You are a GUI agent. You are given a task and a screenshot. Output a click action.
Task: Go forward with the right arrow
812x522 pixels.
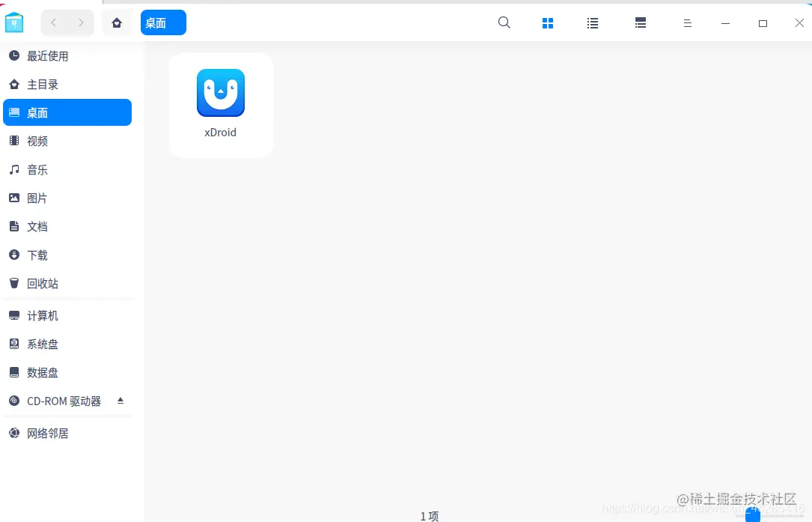(x=81, y=22)
